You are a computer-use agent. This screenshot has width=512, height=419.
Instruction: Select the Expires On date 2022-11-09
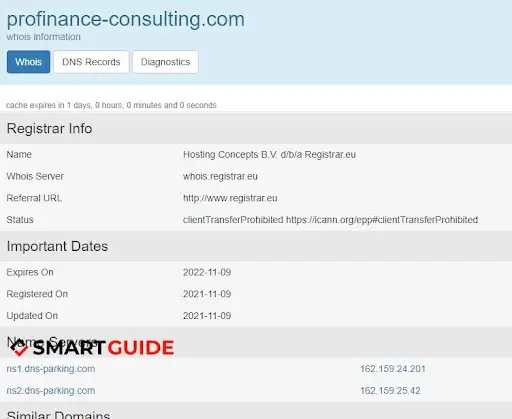(x=207, y=272)
